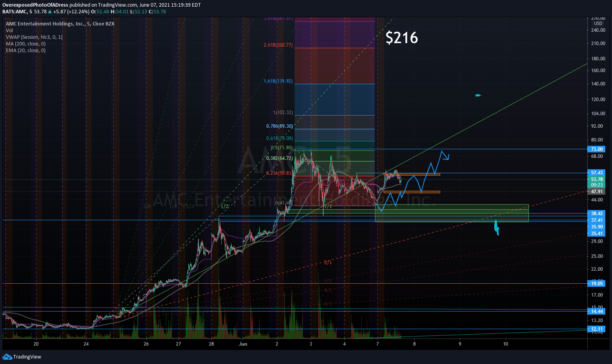Click the 26 date on time axis

point(146,344)
